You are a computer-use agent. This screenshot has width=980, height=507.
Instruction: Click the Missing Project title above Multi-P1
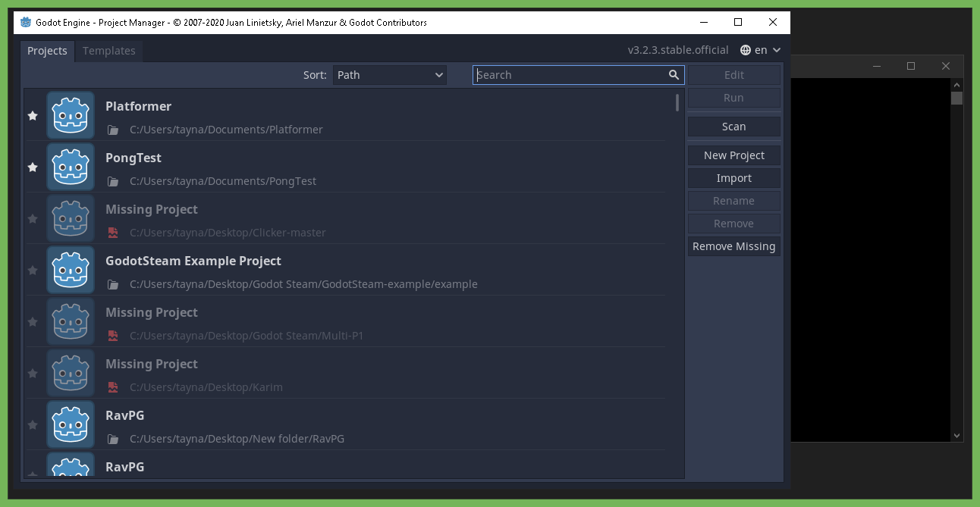(x=152, y=312)
